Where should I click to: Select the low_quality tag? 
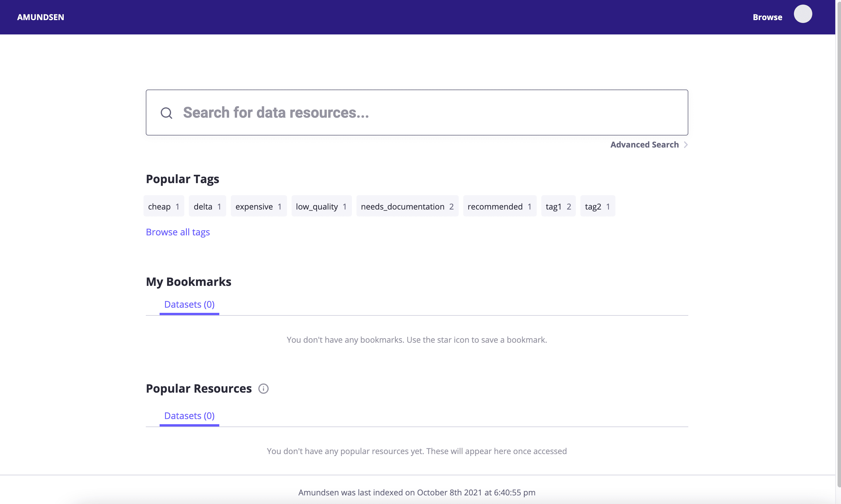pyautogui.click(x=321, y=206)
